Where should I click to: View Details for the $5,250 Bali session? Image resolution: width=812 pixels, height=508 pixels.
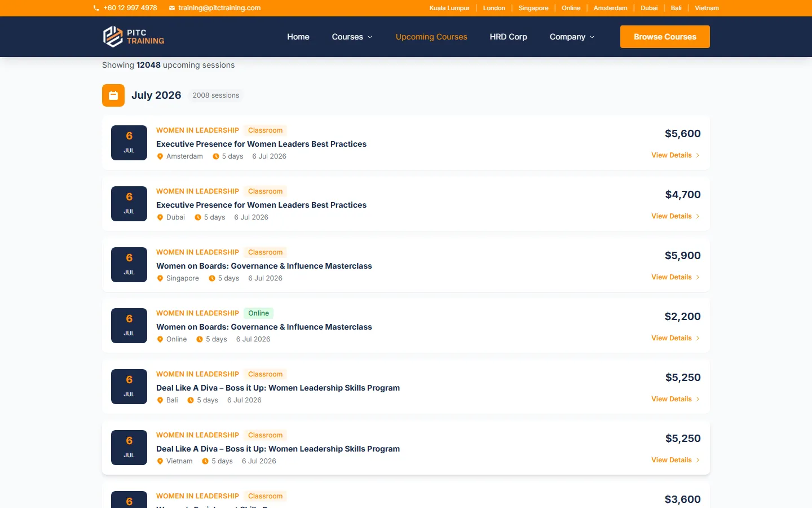pyautogui.click(x=676, y=399)
